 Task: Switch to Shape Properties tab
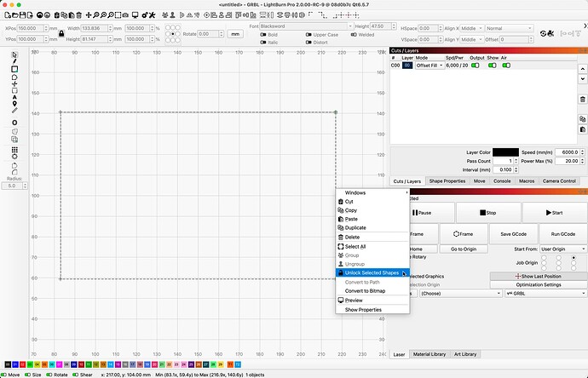point(447,181)
